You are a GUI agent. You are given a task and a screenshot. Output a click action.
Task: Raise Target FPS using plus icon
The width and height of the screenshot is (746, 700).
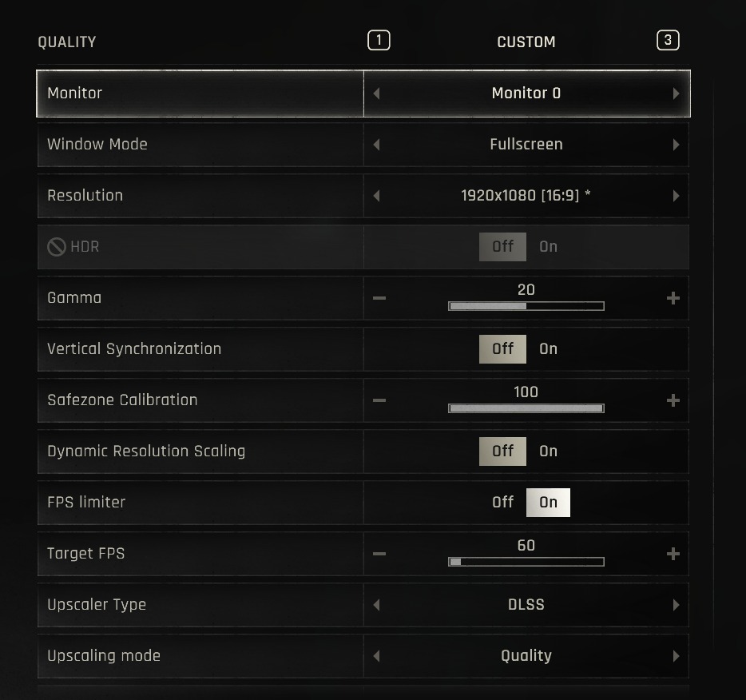pos(673,554)
